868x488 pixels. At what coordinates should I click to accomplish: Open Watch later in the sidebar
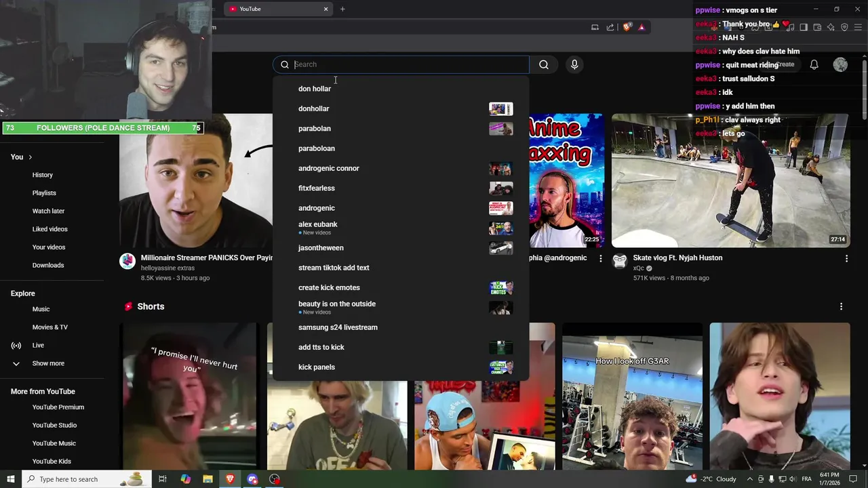[48, 211]
